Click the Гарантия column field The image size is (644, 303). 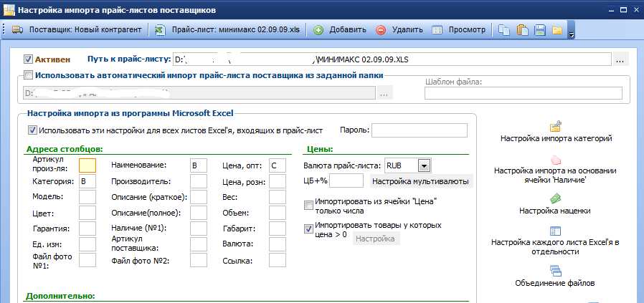(87, 229)
